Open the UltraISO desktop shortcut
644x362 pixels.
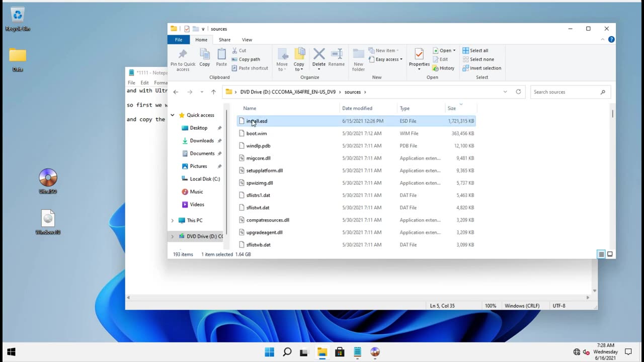tap(48, 182)
